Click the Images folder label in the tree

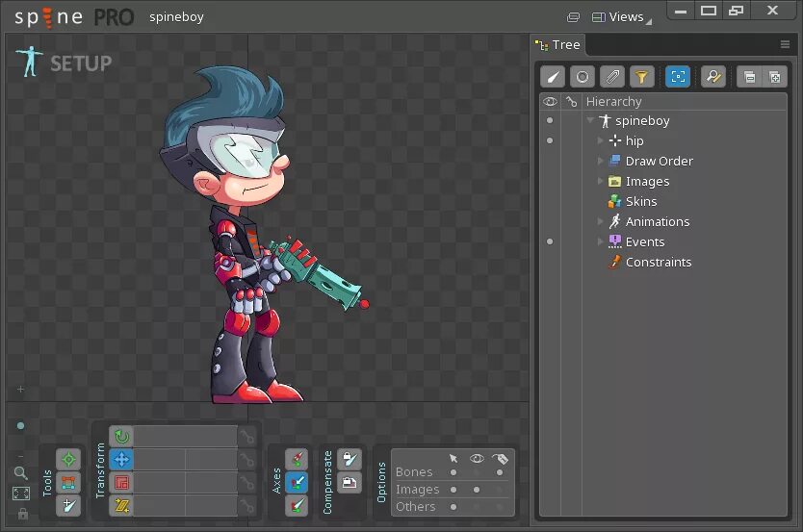coord(647,182)
